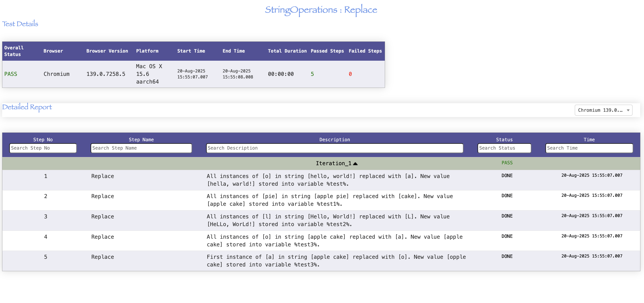This screenshot has height=303, width=644.
Task: Click the Step Name column header
Action: tap(141, 140)
